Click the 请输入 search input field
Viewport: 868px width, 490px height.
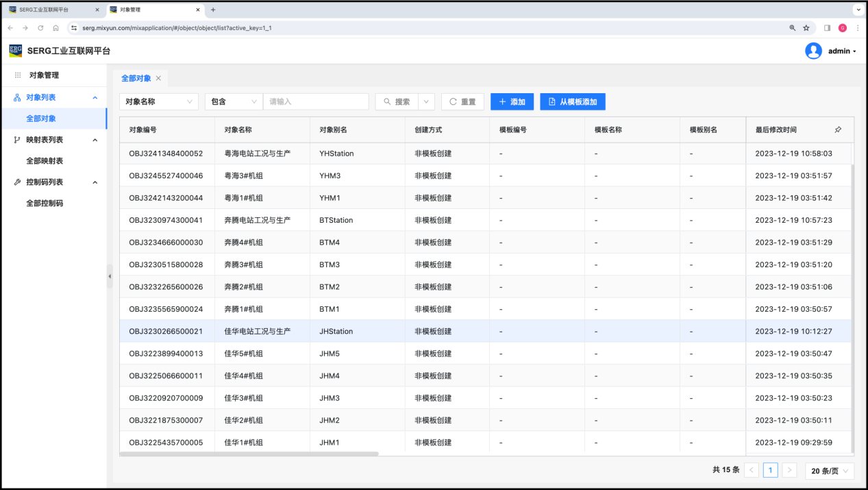coord(316,101)
